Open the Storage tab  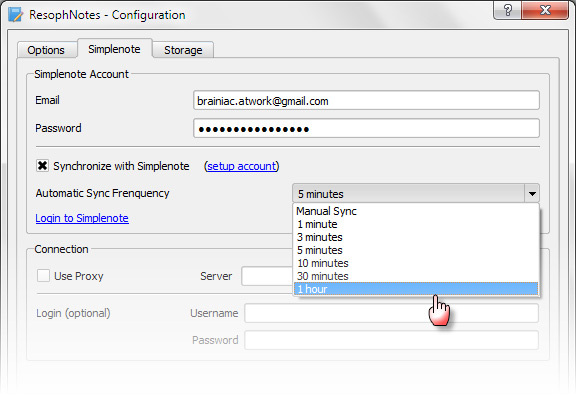183,50
